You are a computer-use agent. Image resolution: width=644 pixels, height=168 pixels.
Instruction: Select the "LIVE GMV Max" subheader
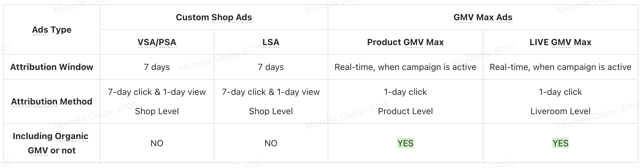pos(560,42)
